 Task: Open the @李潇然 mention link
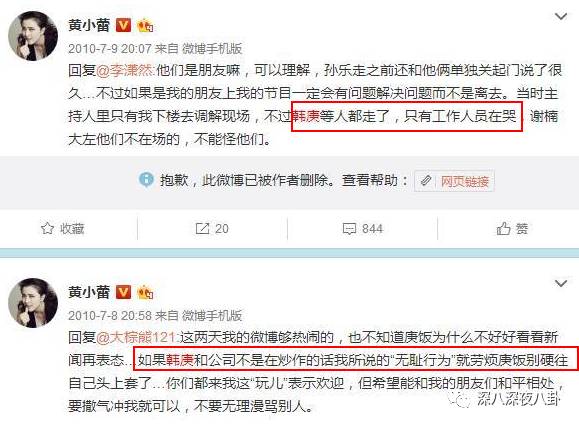(x=126, y=71)
